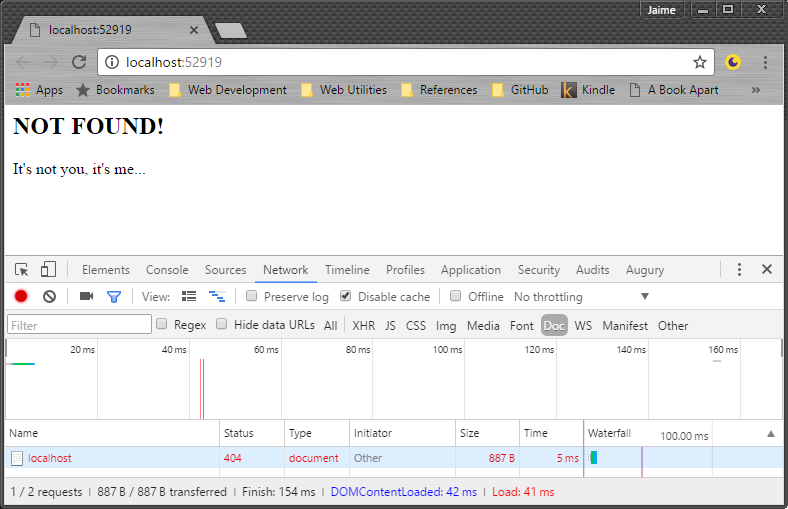788x509 pixels.
Task: Open DevTools three-dot customize menu
Action: click(x=739, y=269)
